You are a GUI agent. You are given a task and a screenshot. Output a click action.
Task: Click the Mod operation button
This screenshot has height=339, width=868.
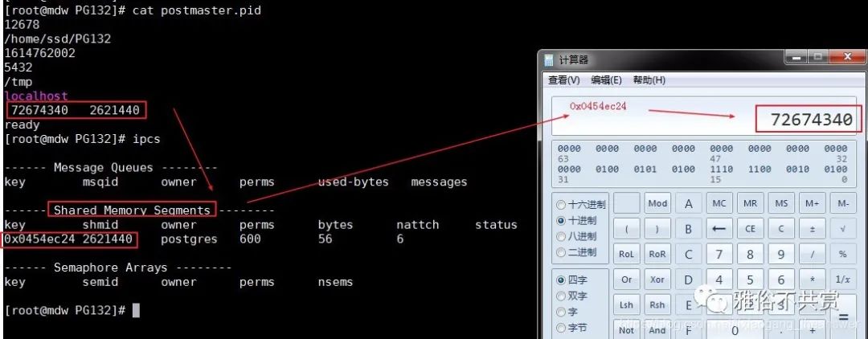[x=657, y=203]
